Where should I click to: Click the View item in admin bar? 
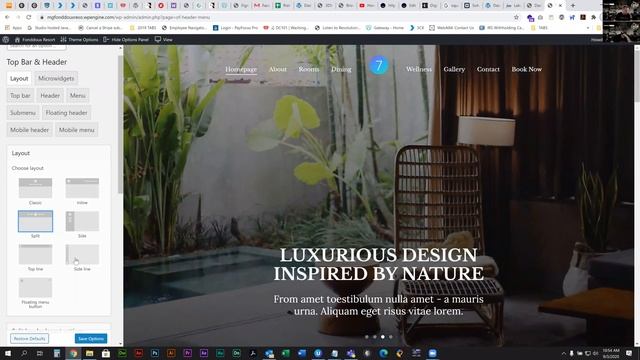(164, 40)
